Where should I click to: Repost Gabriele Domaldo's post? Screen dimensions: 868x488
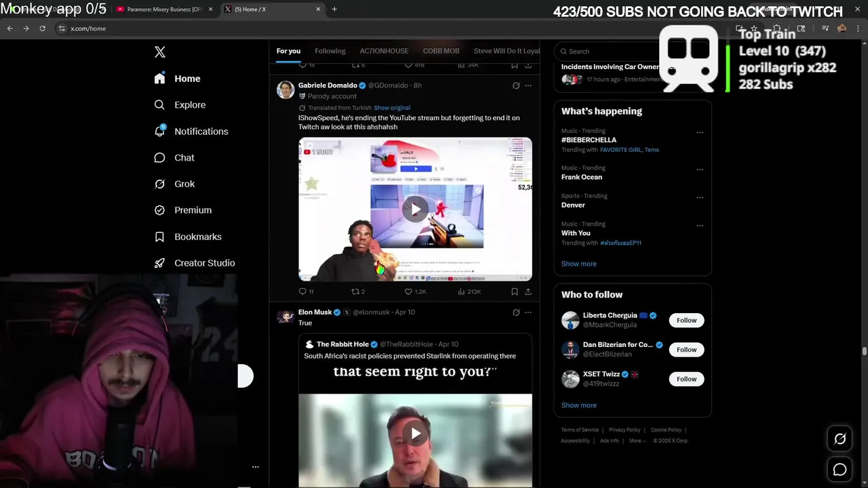[357, 291]
